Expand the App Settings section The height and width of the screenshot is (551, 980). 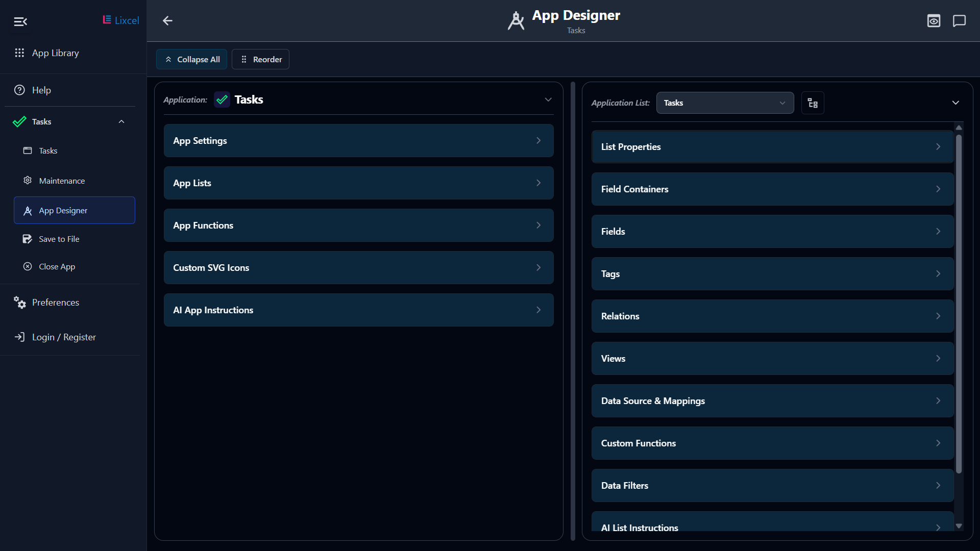(x=358, y=141)
